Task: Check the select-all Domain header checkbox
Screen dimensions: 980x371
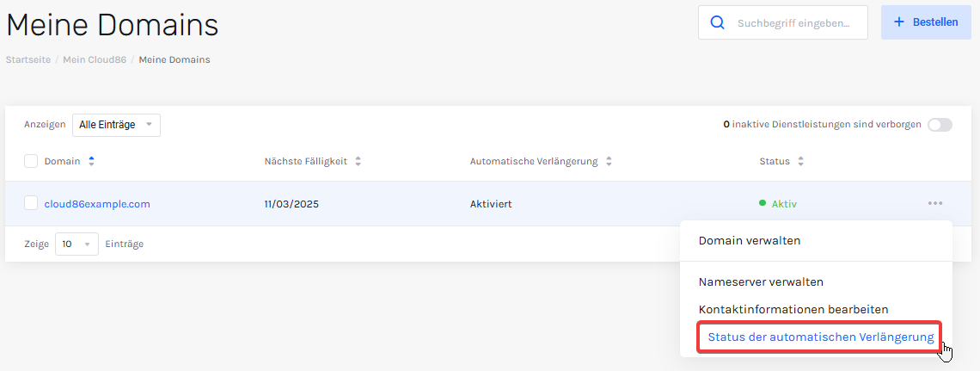Action: [x=31, y=162]
